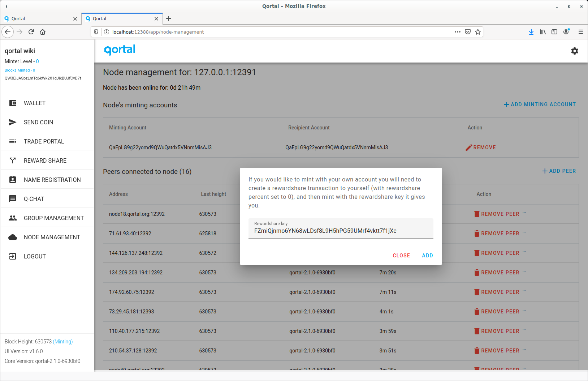Remove the QaEpLG9g22 minting account
This screenshot has width=588, height=381.
point(481,147)
